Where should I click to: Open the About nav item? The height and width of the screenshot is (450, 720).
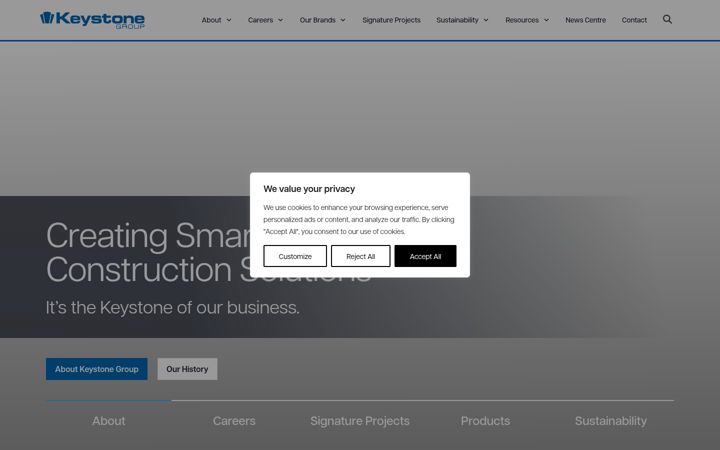[x=211, y=20]
